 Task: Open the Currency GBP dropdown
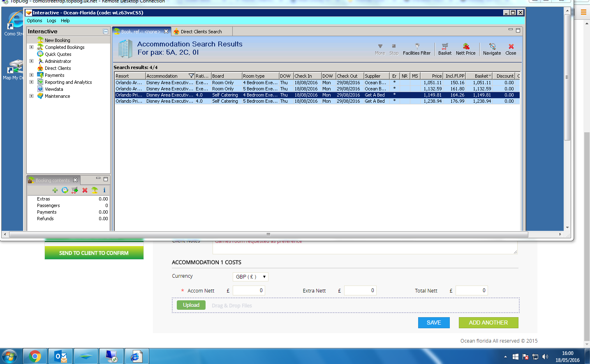coord(250,277)
